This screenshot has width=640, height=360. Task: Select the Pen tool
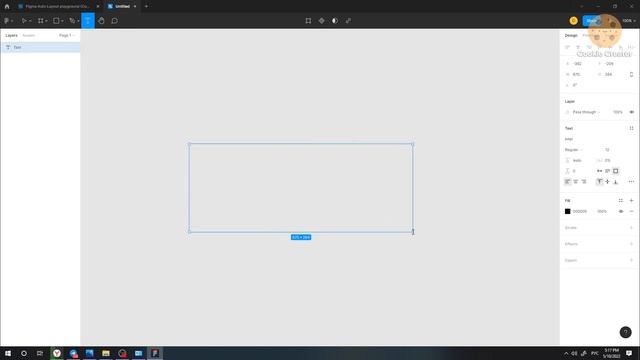(72, 21)
